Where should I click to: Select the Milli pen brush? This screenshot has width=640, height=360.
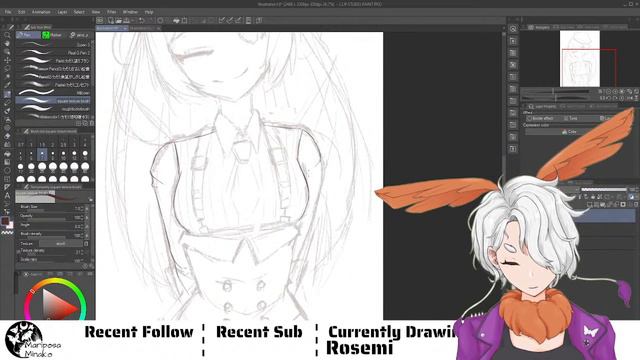pyautogui.click(x=54, y=93)
